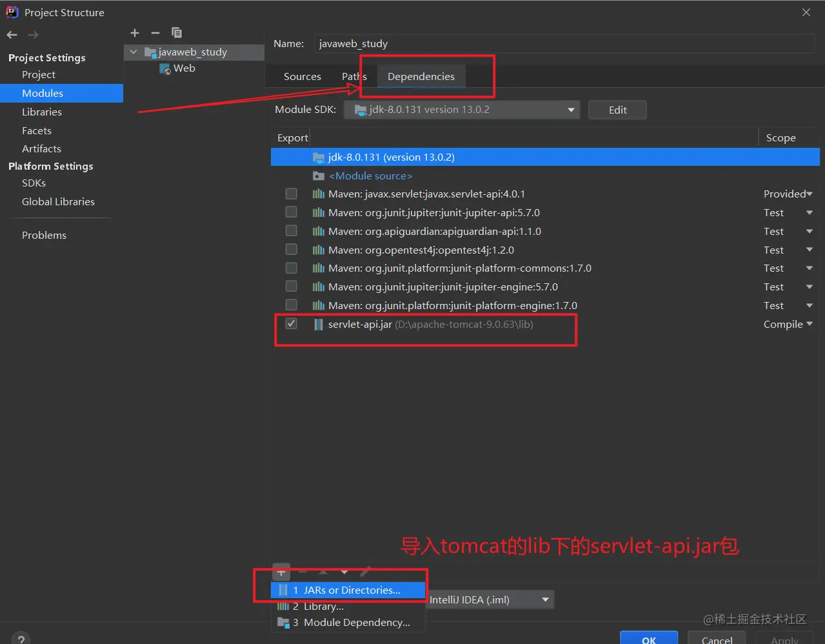Copy the selected module icon

pyautogui.click(x=177, y=33)
